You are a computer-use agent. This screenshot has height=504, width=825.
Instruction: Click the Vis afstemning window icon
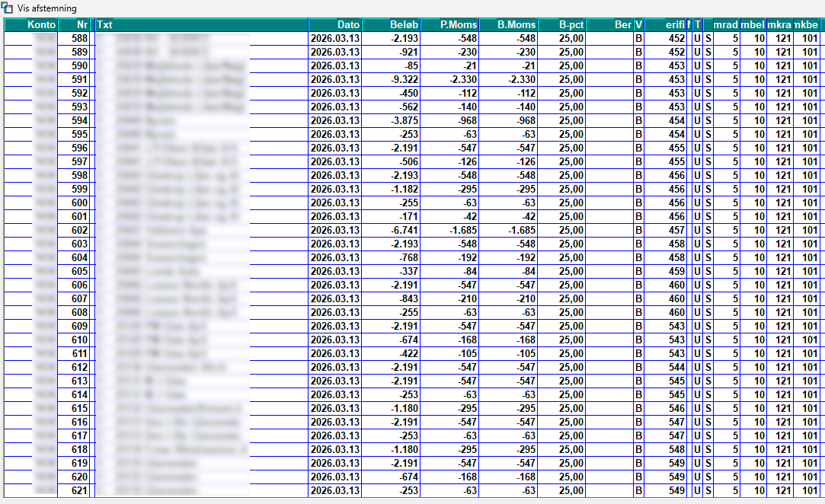6,8
